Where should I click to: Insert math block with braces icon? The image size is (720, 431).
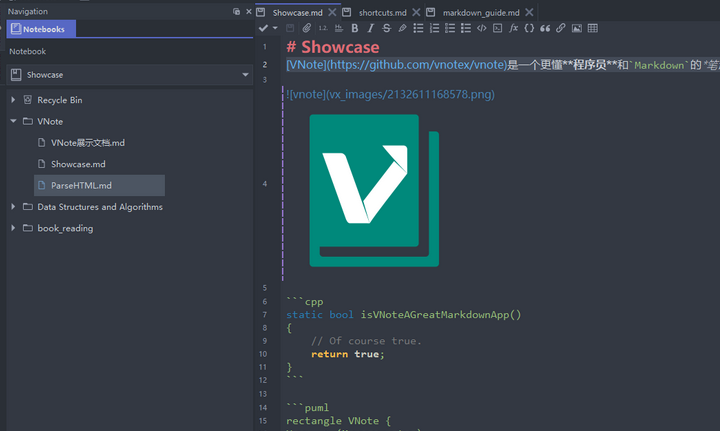coord(529,28)
